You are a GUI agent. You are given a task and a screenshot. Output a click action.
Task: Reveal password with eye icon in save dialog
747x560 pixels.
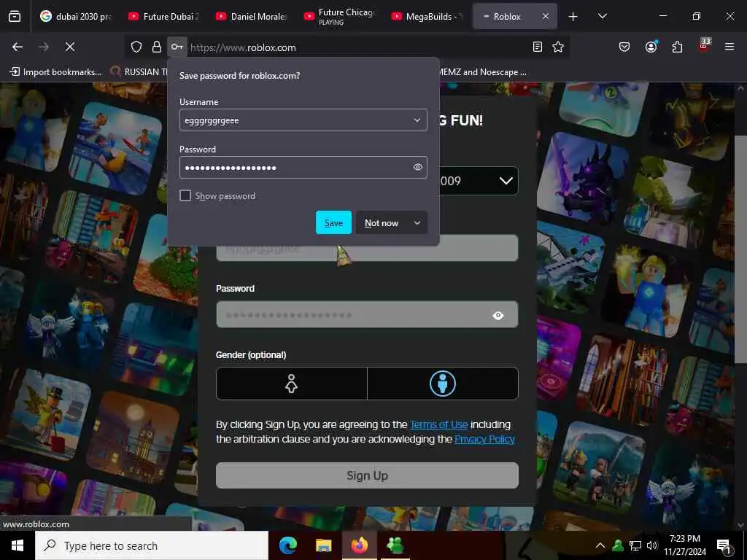417,167
